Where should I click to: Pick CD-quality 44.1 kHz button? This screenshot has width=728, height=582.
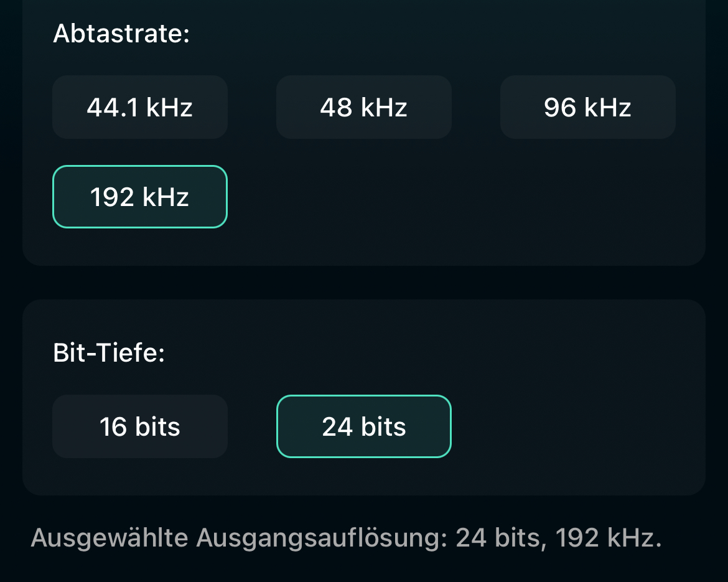(140, 107)
